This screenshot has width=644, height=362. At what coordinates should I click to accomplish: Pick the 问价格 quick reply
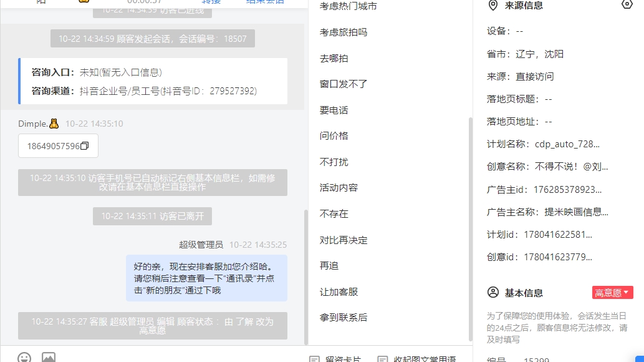pyautogui.click(x=334, y=136)
